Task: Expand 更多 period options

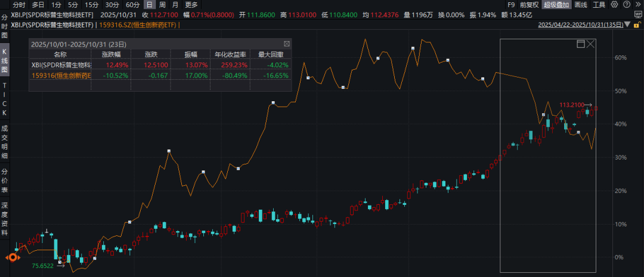Action: [191, 5]
